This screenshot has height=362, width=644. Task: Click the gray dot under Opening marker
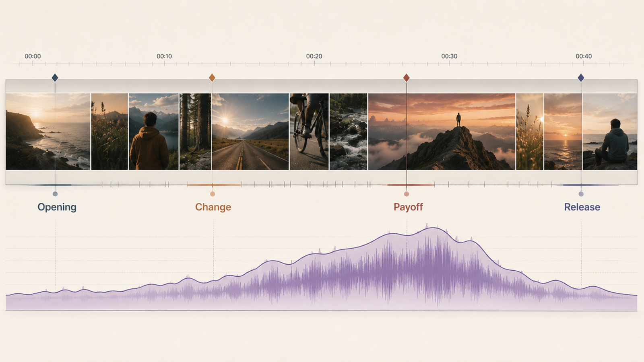point(55,194)
